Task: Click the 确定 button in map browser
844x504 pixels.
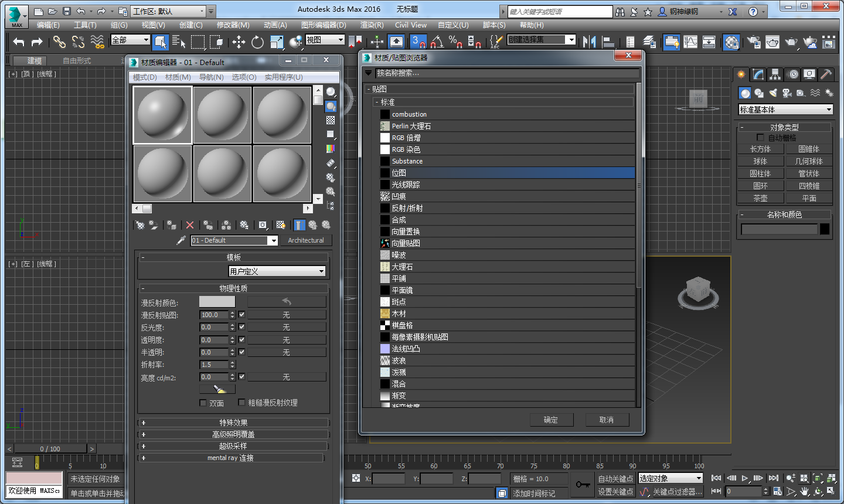Action: point(550,420)
